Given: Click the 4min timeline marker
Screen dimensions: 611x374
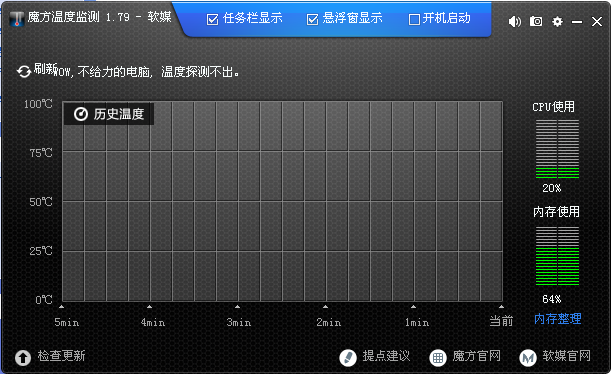Looking at the screenshot, I should point(153,322).
